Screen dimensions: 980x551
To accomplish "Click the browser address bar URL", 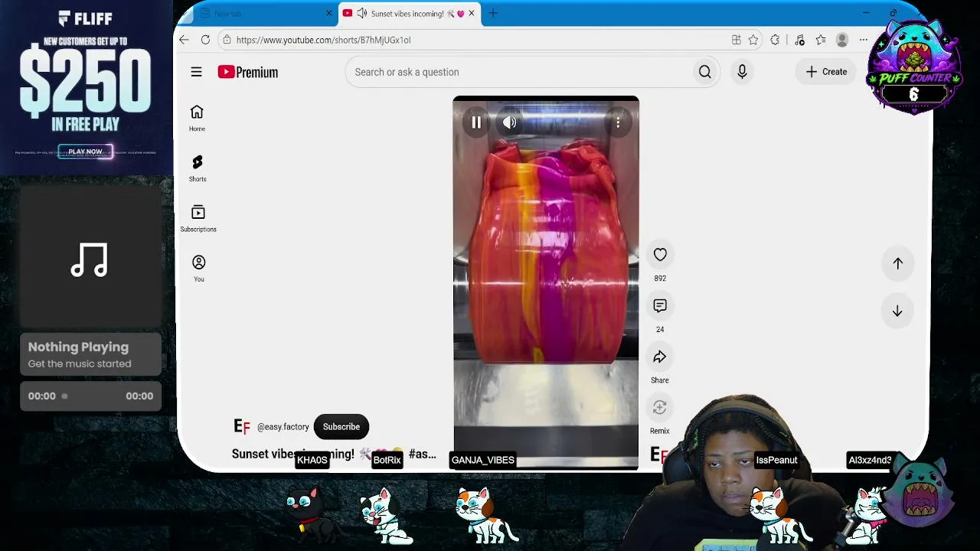I will point(323,40).
